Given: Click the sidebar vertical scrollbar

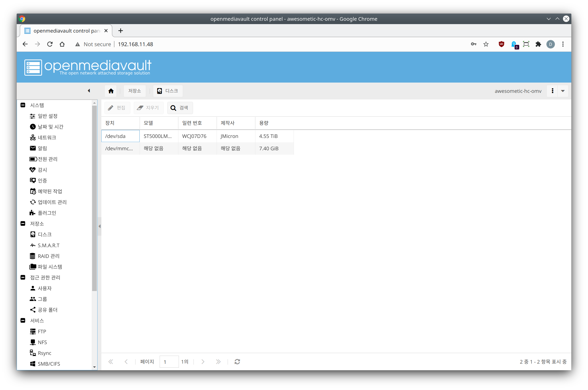Looking at the screenshot, I should 94,197.
